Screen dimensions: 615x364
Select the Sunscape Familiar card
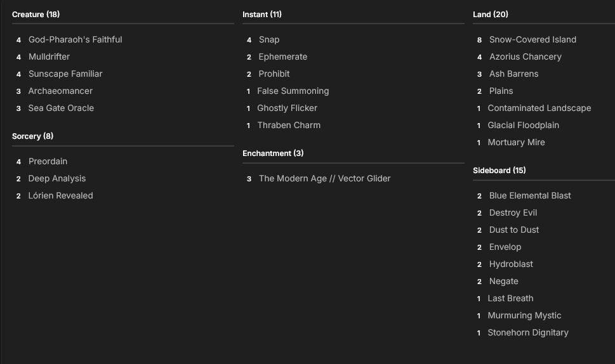click(x=65, y=74)
